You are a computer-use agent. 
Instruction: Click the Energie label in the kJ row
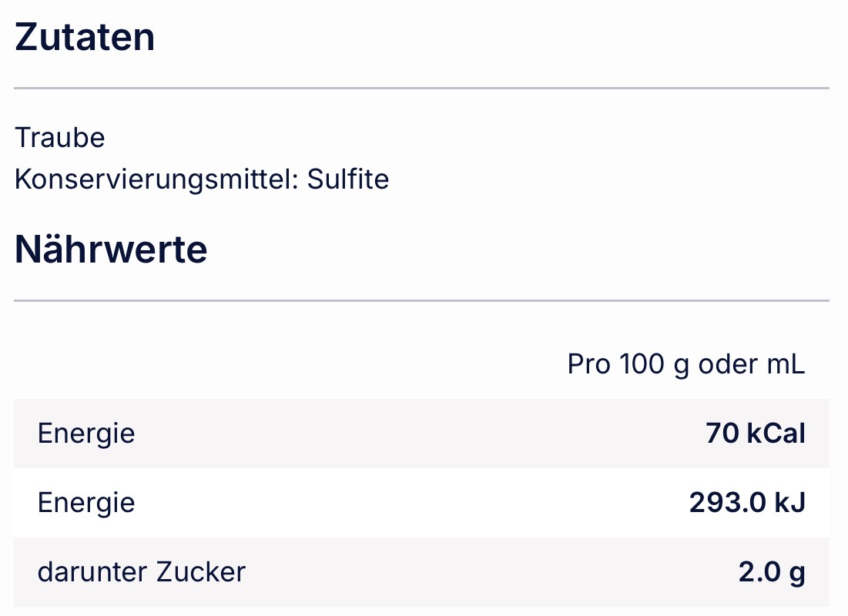(x=86, y=503)
